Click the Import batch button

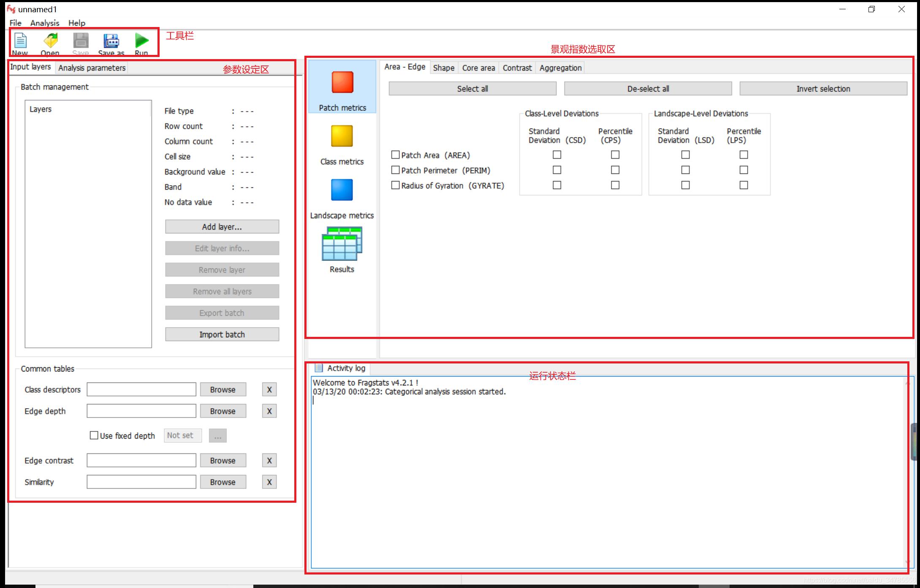pyautogui.click(x=222, y=334)
